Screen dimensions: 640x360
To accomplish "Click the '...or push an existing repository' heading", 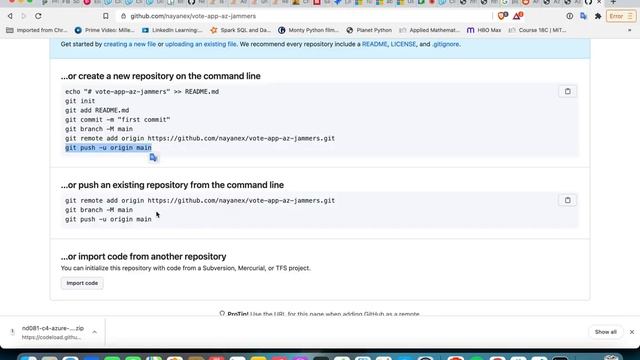I will [x=172, y=185].
